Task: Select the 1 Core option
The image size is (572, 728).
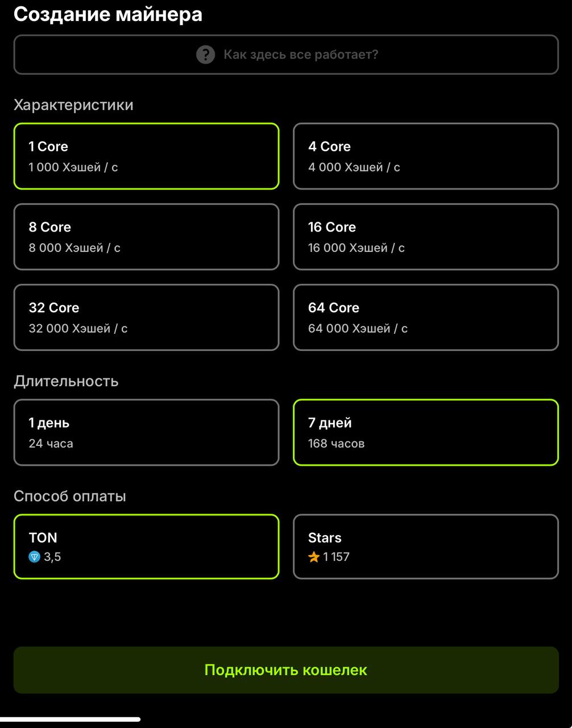Action: 146,156
